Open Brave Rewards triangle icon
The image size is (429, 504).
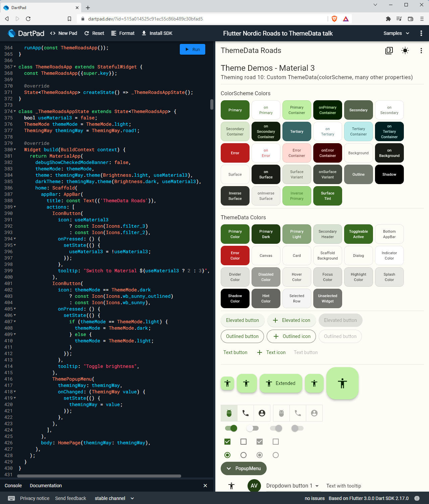click(346, 19)
